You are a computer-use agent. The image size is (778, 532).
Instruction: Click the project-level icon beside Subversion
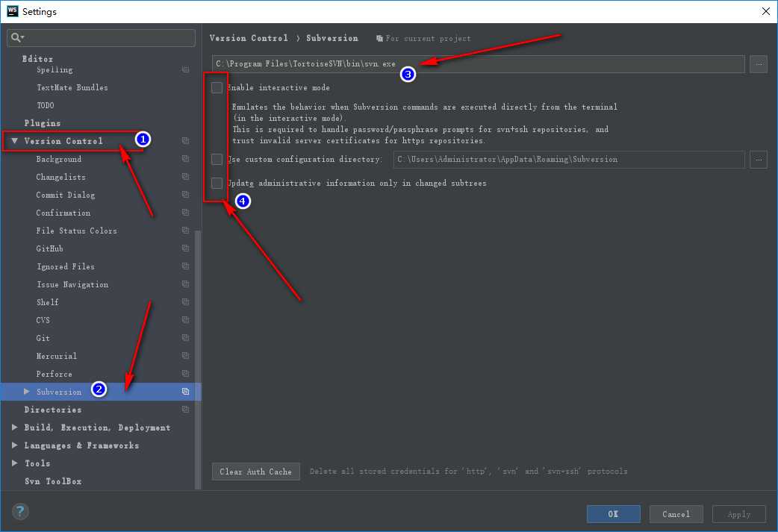(x=186, y=391)
